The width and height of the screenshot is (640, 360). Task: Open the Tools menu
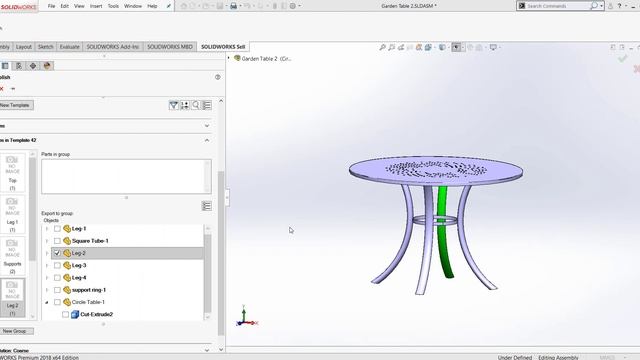(x=113, y=6)
